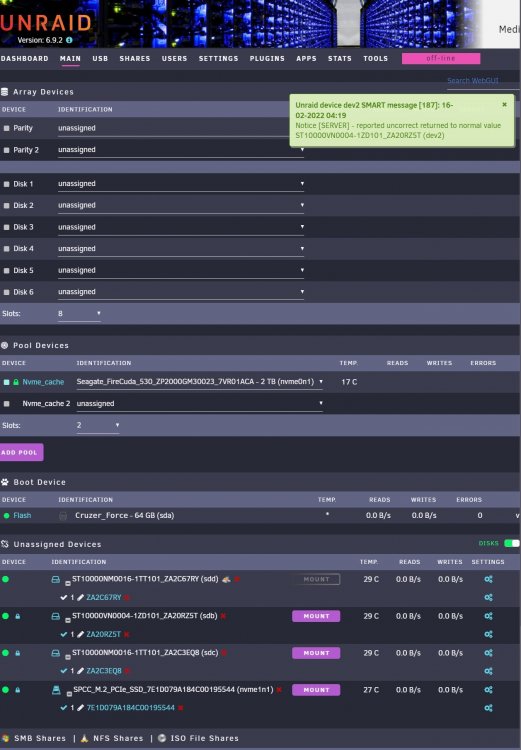
Task: Open the array Slots dropdown showing 8
Action: 79,314
